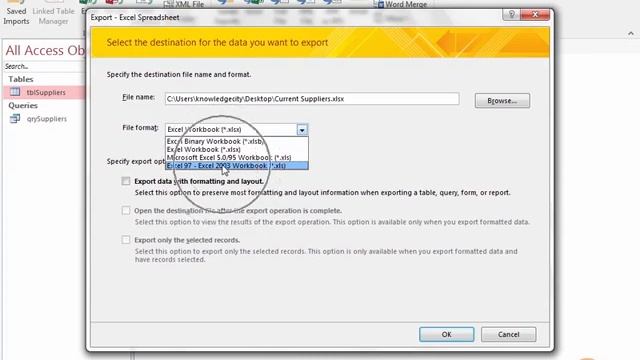
Task: Tick Open the destination file after export
Action: tap(126, 211)
